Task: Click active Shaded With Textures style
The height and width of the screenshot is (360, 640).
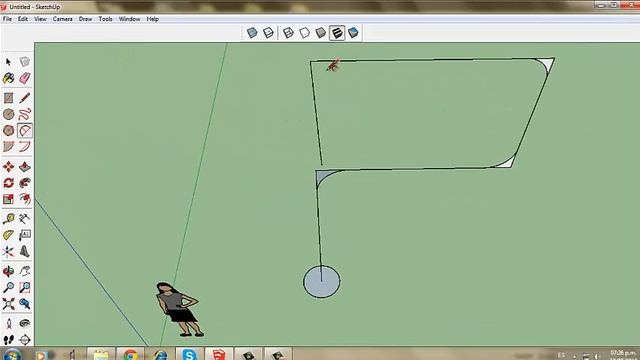Action: click(337, 33)
